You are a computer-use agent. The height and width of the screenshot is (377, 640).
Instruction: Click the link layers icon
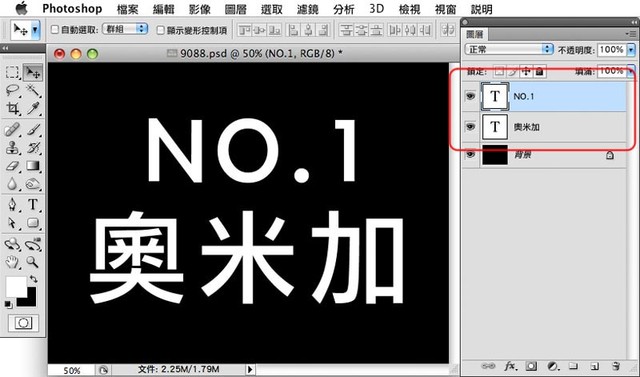488,366
